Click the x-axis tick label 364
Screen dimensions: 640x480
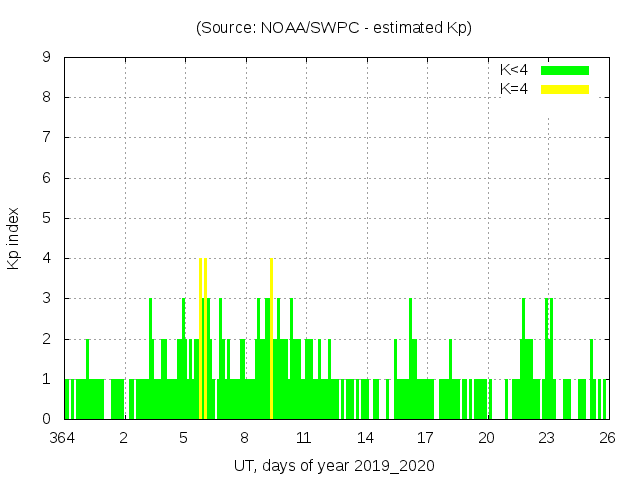click(x=64, y=437)
